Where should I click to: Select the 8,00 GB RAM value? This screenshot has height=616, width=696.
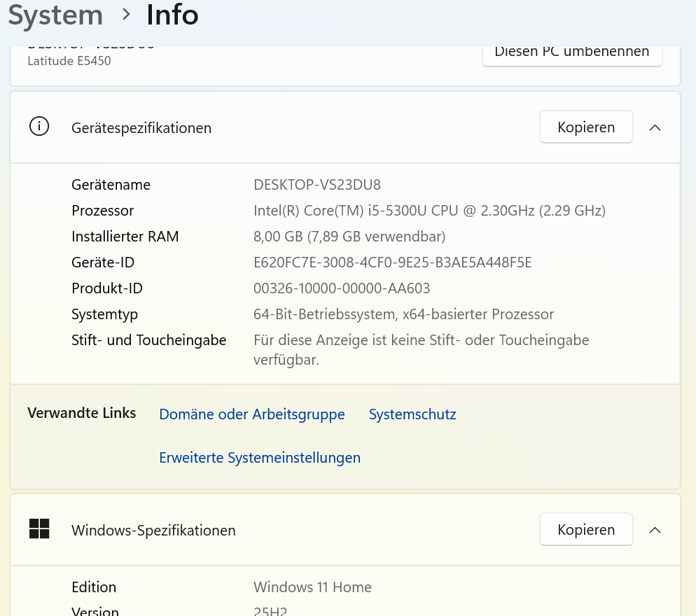pos(349,237)
